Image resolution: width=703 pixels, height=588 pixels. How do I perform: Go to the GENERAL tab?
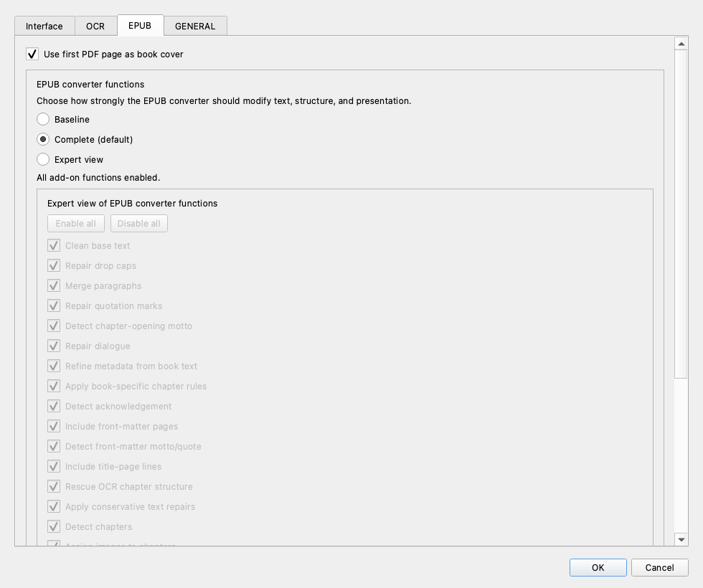click(x=195, y=26)
